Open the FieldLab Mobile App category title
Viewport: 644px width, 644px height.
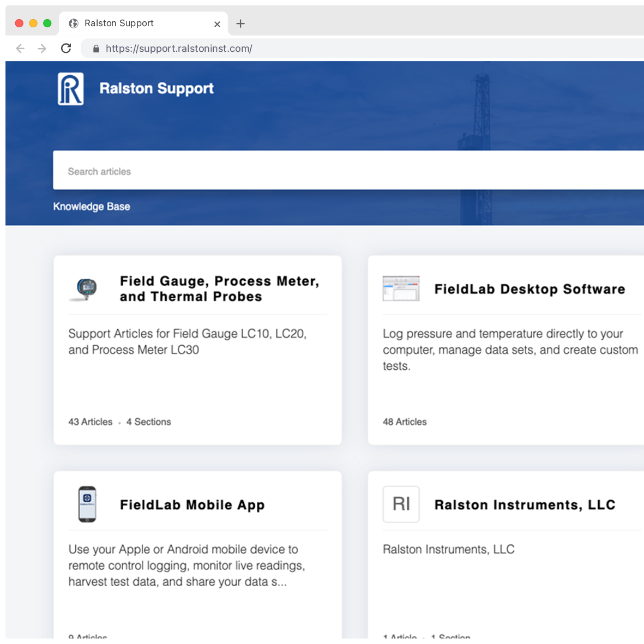[192, 505]
